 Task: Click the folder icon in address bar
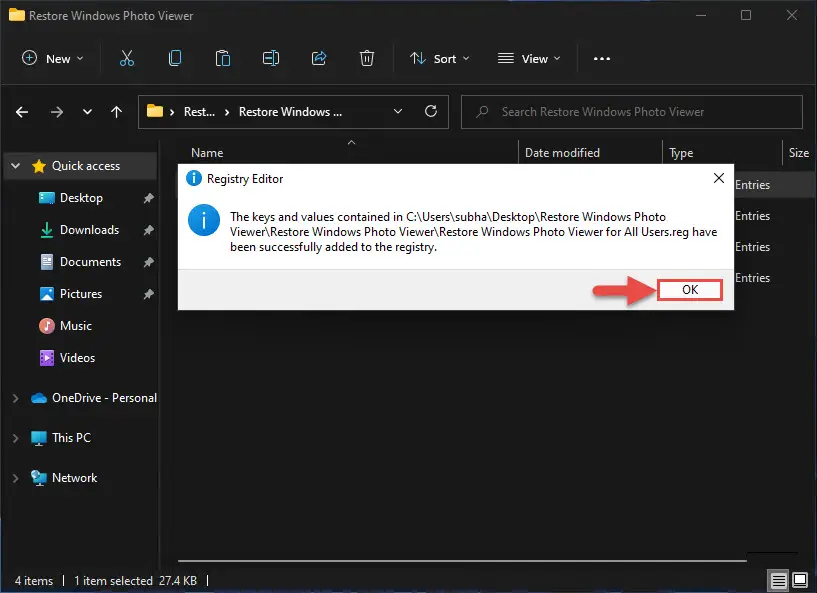(x=155, y=111)
